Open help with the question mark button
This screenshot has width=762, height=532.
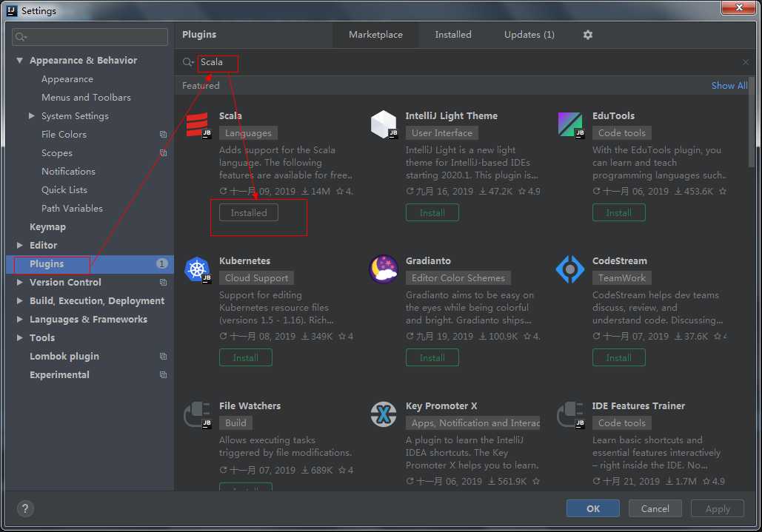(x=25, y=508)
